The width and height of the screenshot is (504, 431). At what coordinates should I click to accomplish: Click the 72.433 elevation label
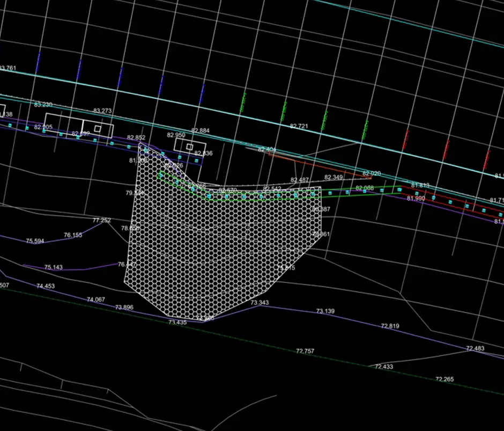tap(383, 367)
